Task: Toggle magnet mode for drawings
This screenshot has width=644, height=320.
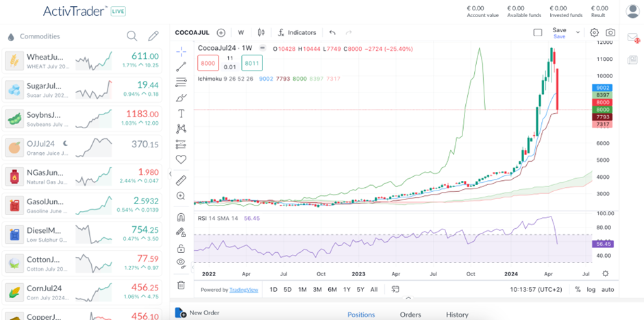Action: 181,217
